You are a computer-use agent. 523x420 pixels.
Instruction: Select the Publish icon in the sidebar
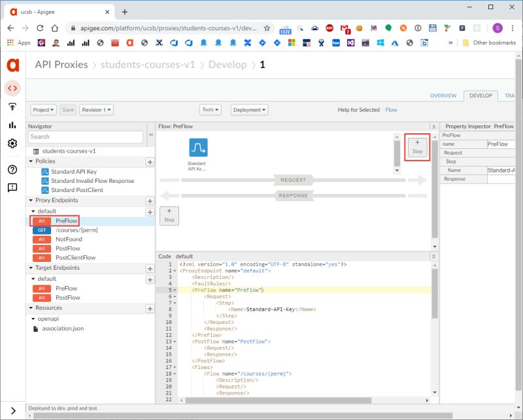(12, 106)
